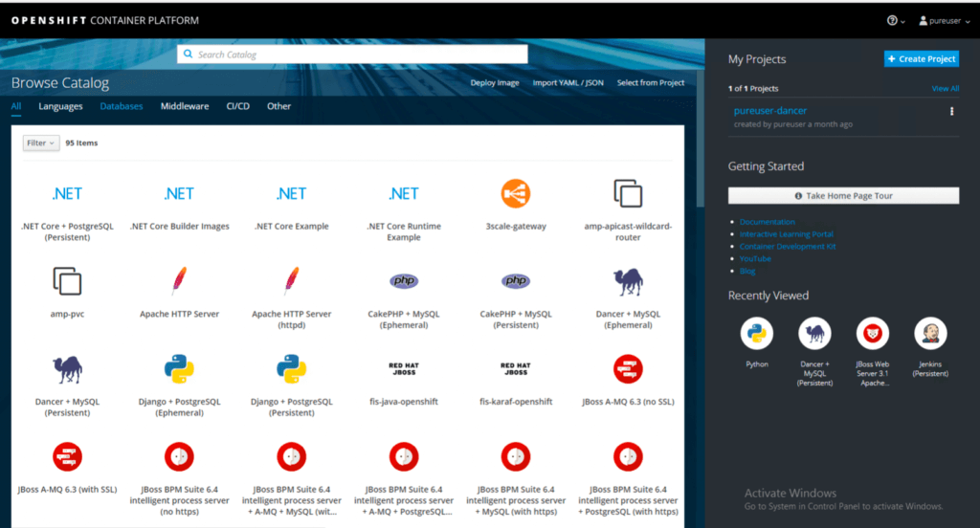The image size is (980, 528).
Task: Open recently viewed Python icon
Action: tap(757, 334)
